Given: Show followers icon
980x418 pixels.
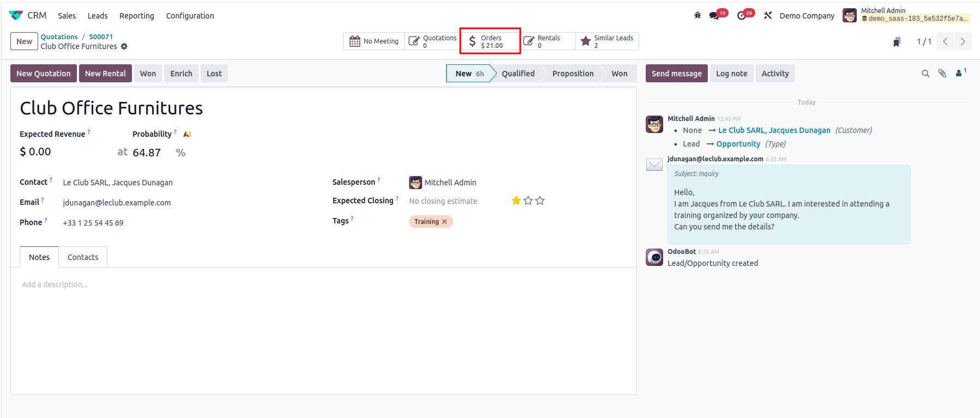Looking at the screenshot, I should pos(961,73).
